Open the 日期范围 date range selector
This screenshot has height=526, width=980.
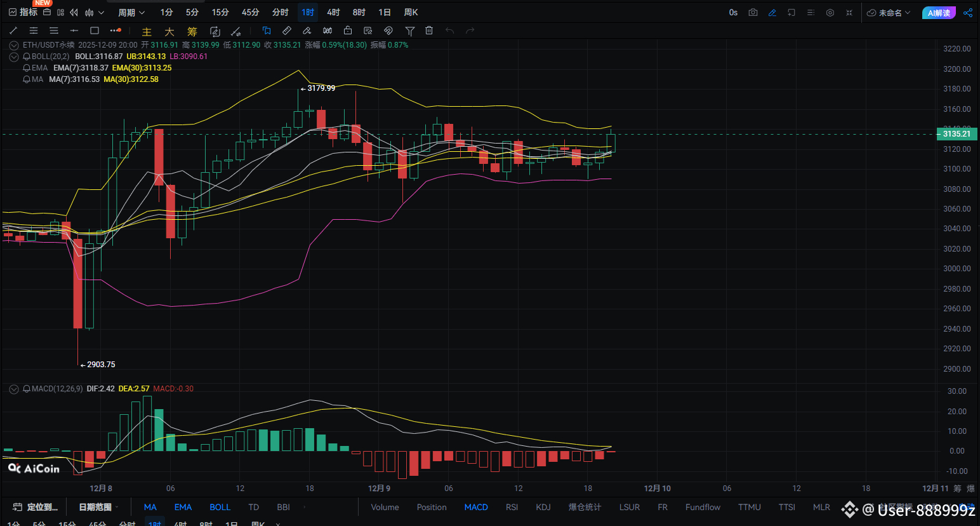(99, 507)
